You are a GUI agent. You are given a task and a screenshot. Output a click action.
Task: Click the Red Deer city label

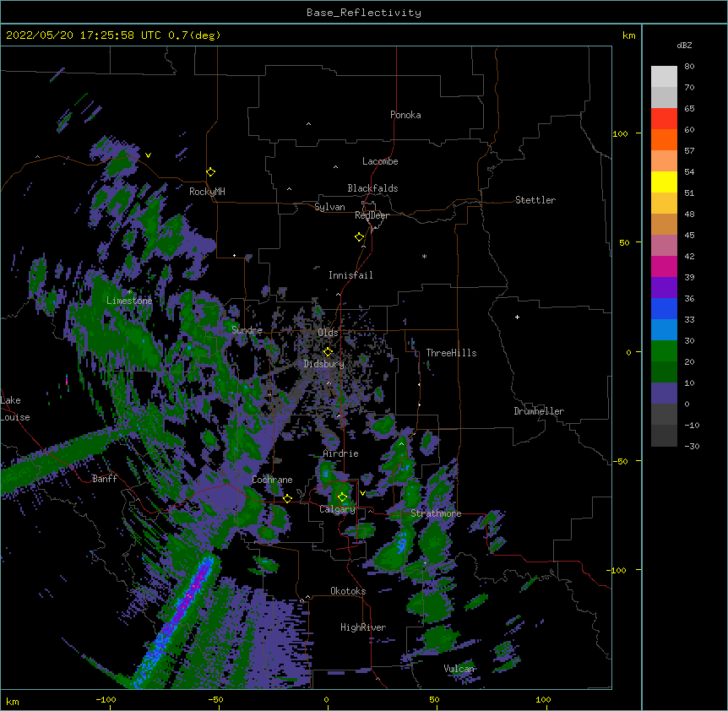372,215
